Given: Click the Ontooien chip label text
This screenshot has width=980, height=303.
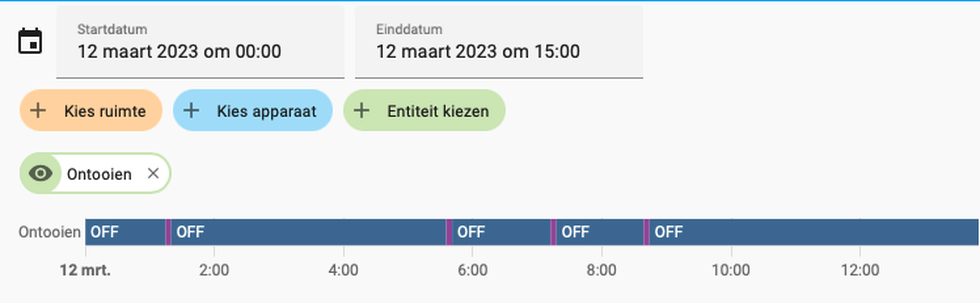Looking at the screenshot, I should click(99, 174).
